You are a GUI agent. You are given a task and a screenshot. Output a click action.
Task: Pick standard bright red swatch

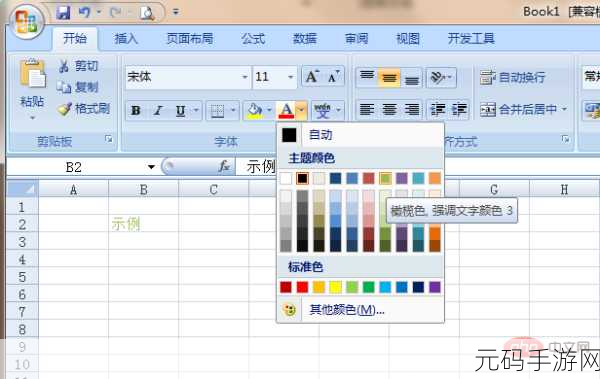point(302,287)
